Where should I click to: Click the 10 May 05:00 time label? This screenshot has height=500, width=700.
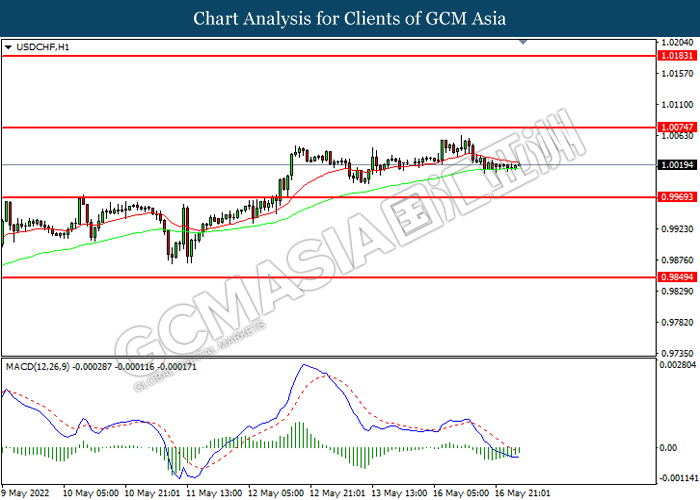[91, 493]
